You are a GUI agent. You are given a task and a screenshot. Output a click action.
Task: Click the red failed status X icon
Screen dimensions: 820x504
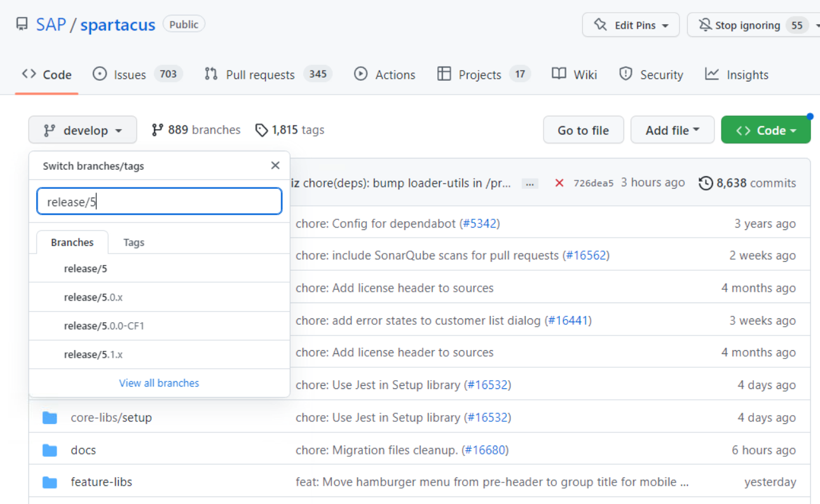[x=559, y=183]
